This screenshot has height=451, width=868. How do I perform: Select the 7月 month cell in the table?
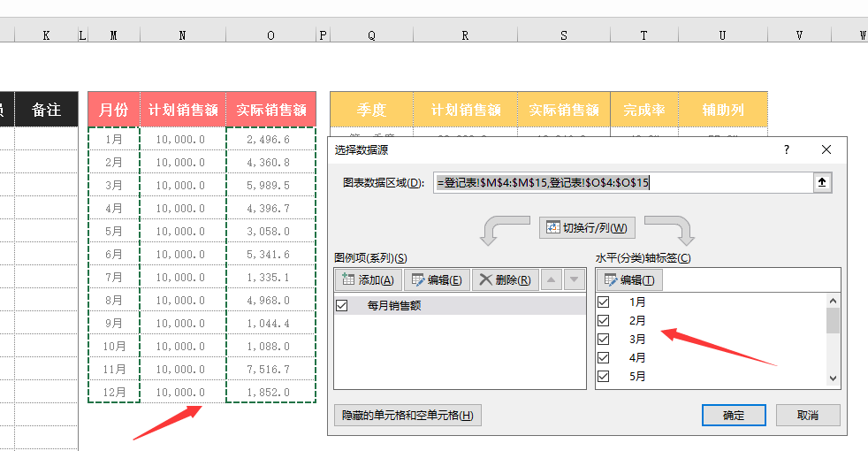[x=113, y=277]
